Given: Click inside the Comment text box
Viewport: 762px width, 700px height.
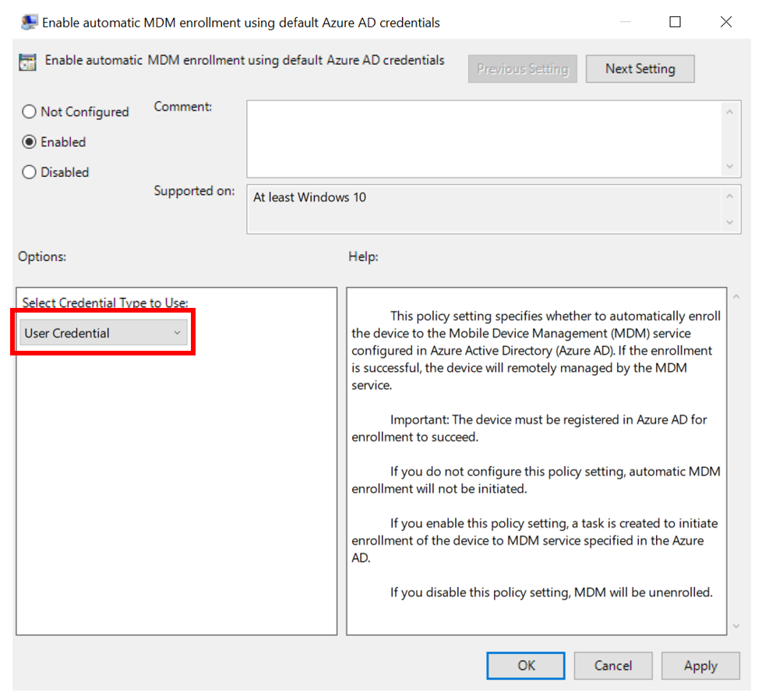Looking at the screenshot, I should pos(483,139).
